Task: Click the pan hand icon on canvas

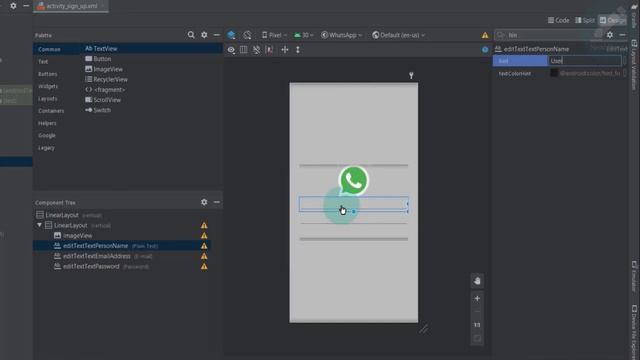Action: click(477, 281)
